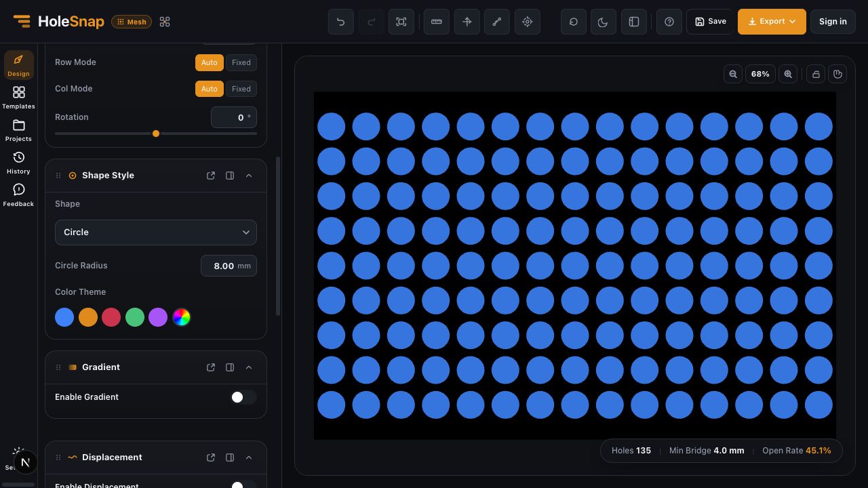Zoom in the canvas view
This screenshot has height=488, width=868.
pyautogui.click(x=788, y=74)
